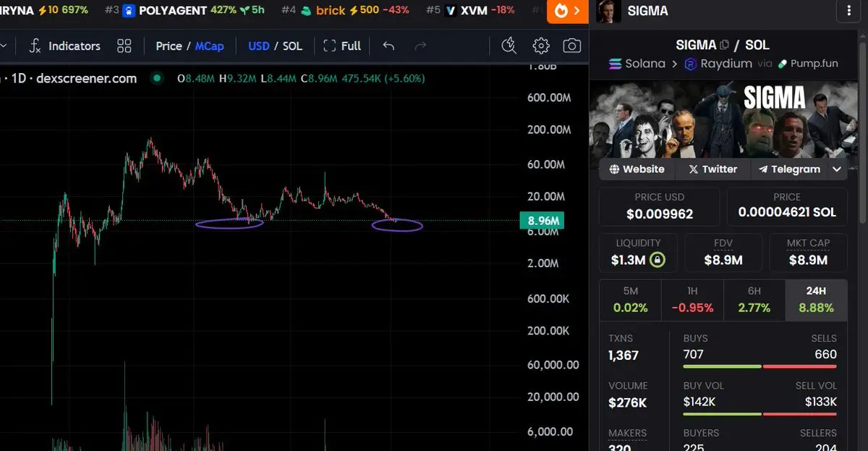
Task: Select the 1H stats tab
Action: click(692, 300)
